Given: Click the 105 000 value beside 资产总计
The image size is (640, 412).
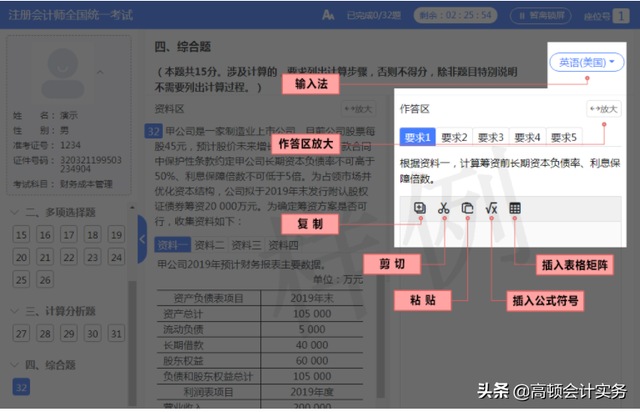Looking at the screenshot, I should [x=312, y=314].
